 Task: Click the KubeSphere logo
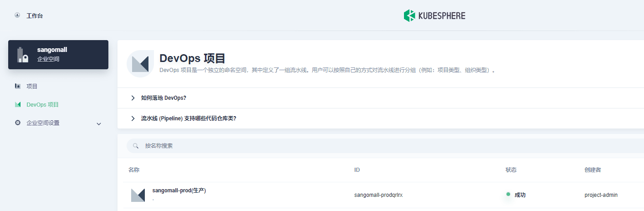(x=434, y=15)
